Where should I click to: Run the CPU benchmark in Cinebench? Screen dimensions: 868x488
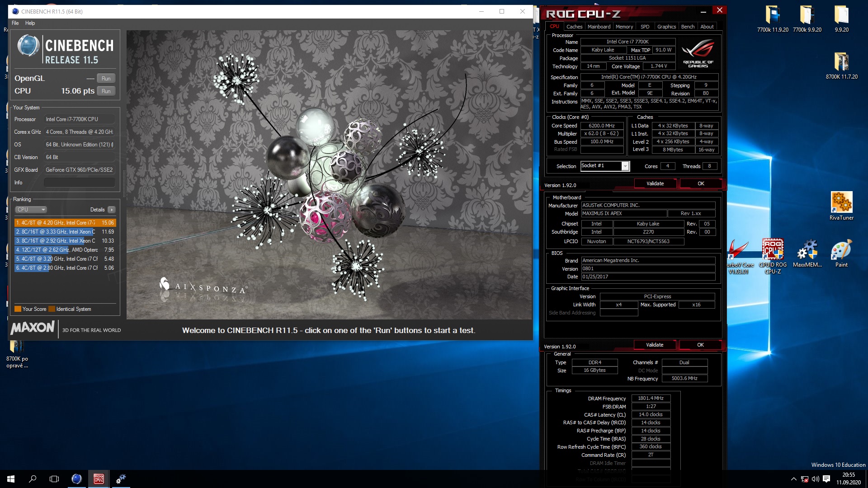pos(106,91)
